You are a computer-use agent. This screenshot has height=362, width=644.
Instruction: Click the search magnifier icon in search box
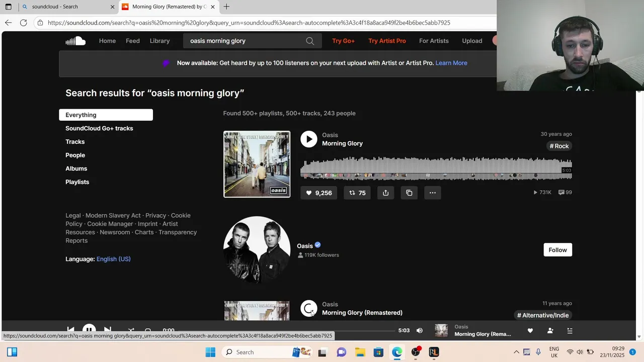(x=310, y=41)
